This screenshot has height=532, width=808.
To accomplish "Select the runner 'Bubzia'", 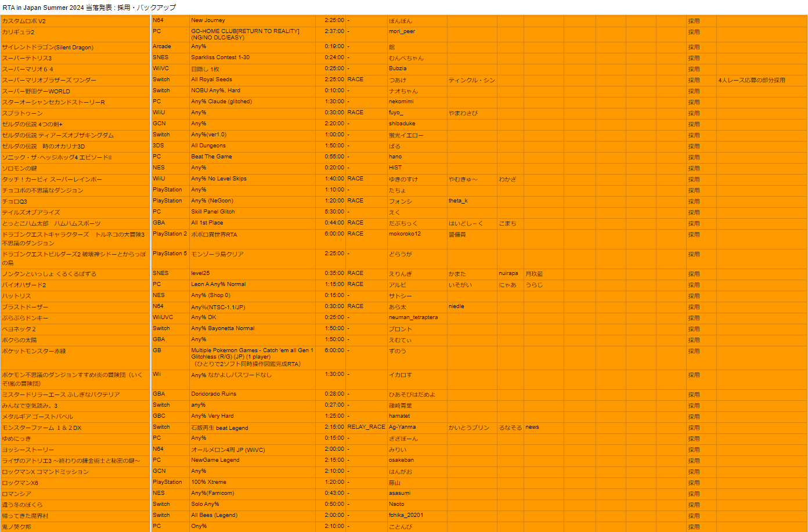I will [x=417, y=70].
